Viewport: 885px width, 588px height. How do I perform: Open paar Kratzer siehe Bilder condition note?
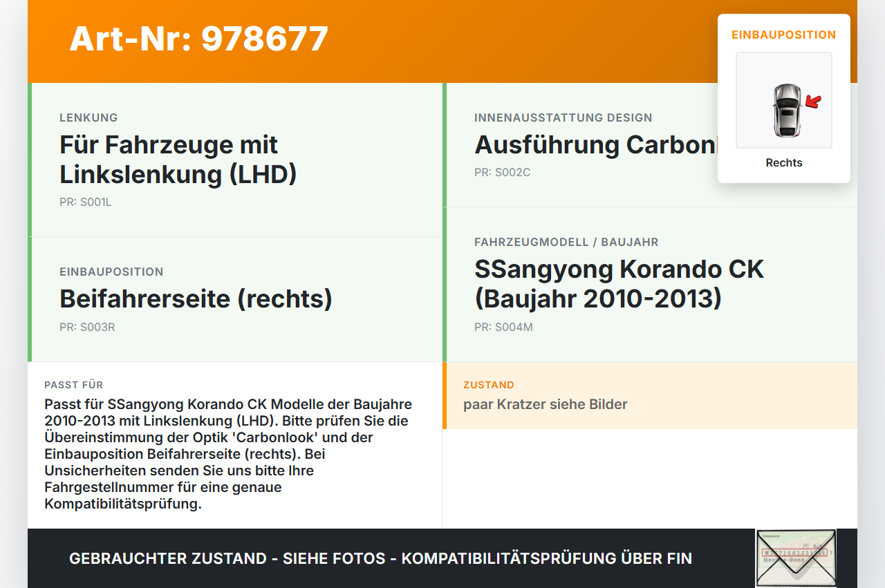[545, 404]
